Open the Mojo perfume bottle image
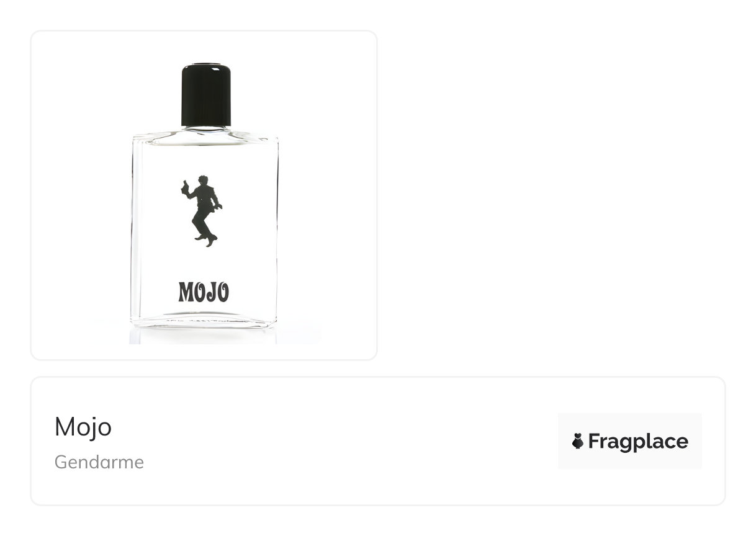The image size is (756, 536). 204,195
